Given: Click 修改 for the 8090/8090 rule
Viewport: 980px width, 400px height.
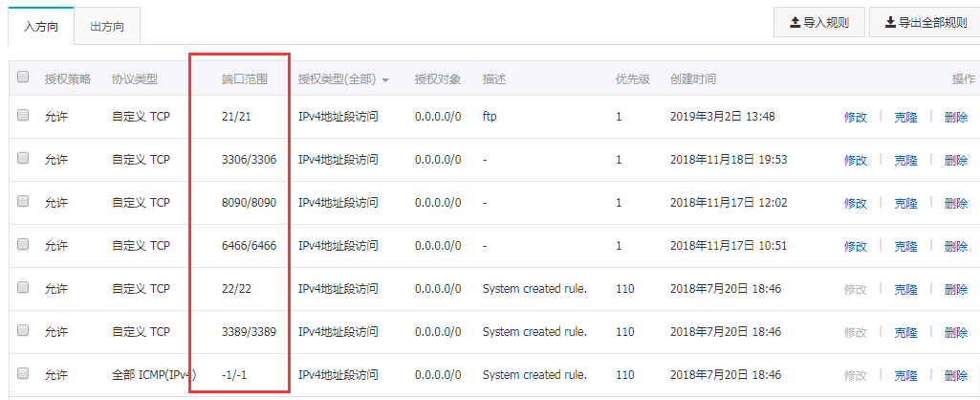Looking at the screenshot, I should click(856, 204).
